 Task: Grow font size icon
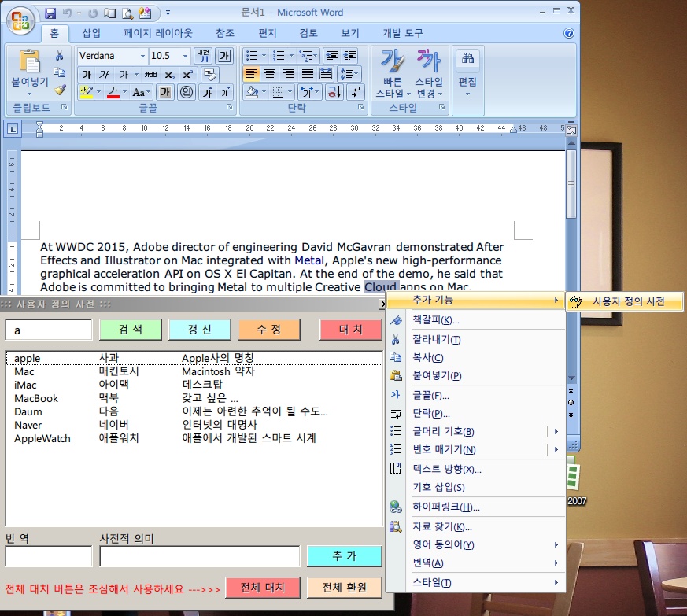tap(207, 92)
